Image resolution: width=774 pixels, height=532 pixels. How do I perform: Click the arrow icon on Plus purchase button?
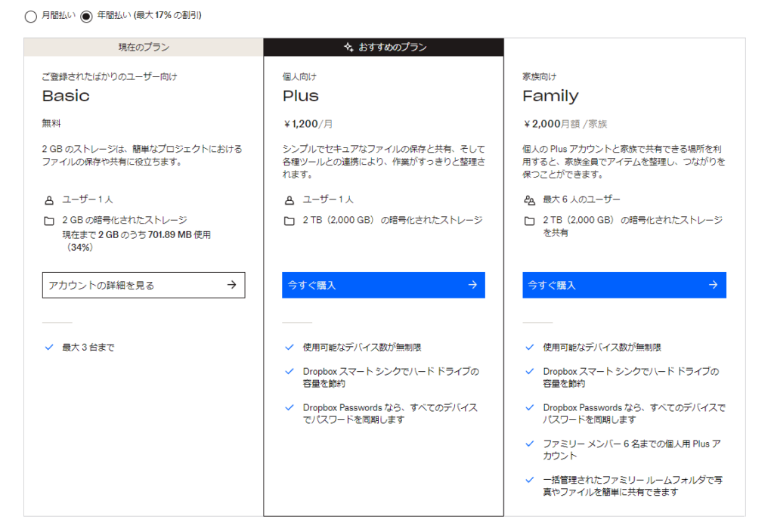pyautogui.click(x=472, y=285)
